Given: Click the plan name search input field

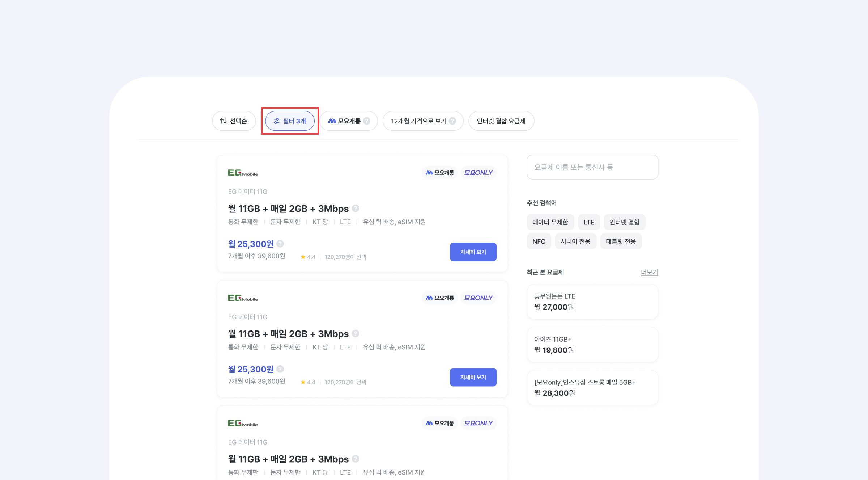Looking at the screenshot, I should 592,167.
